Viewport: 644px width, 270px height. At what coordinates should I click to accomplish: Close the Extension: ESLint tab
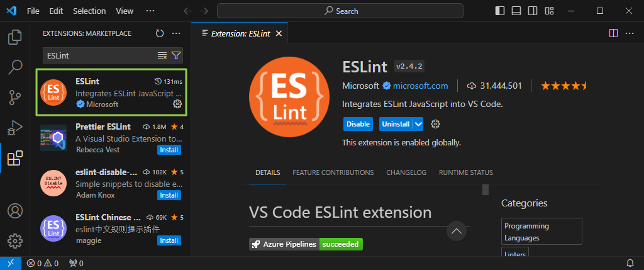tap(279, 34)
